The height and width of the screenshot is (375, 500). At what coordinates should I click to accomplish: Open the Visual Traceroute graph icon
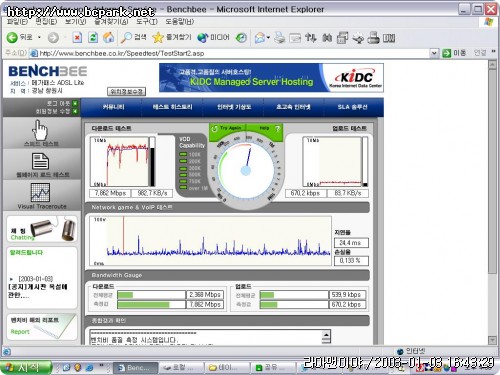[40, 192]
